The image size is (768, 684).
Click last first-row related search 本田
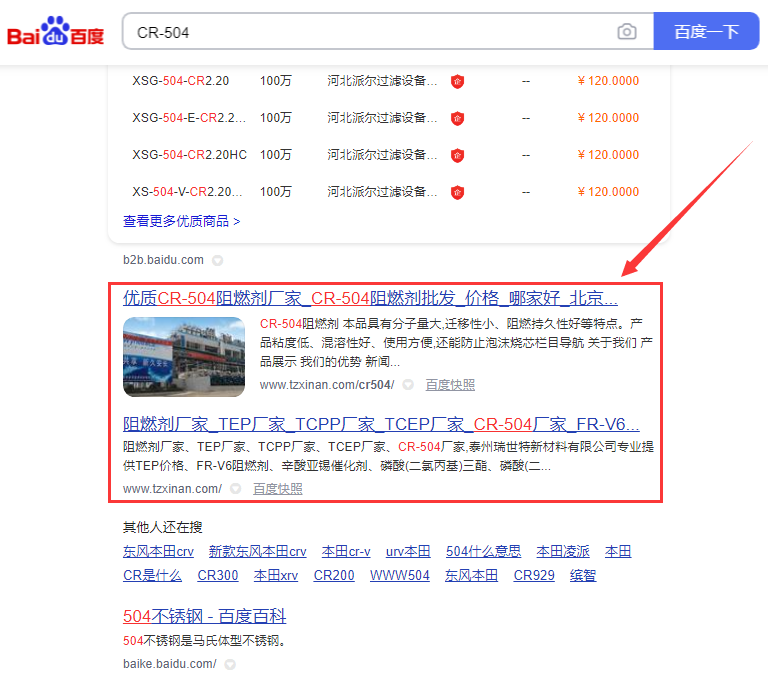(618, 551)
